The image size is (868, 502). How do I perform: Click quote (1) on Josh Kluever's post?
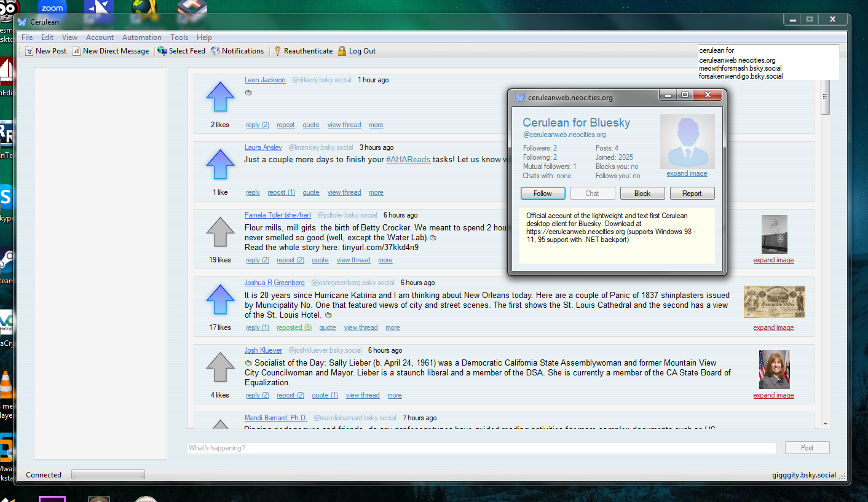(x=325, y=395)
